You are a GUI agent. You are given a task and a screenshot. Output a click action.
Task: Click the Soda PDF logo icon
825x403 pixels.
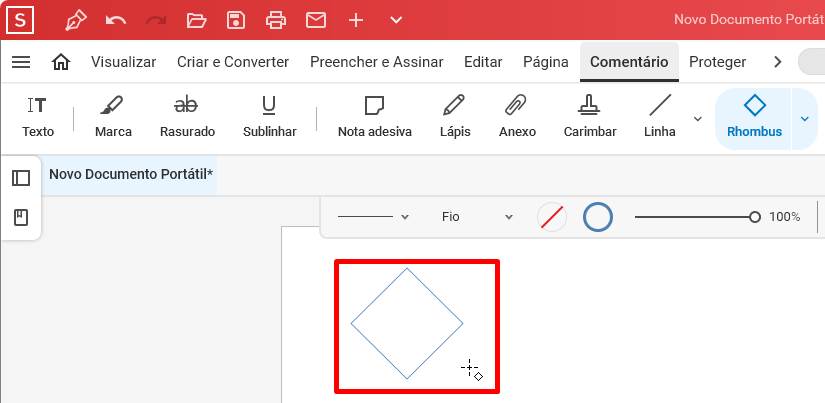[20, 21]
